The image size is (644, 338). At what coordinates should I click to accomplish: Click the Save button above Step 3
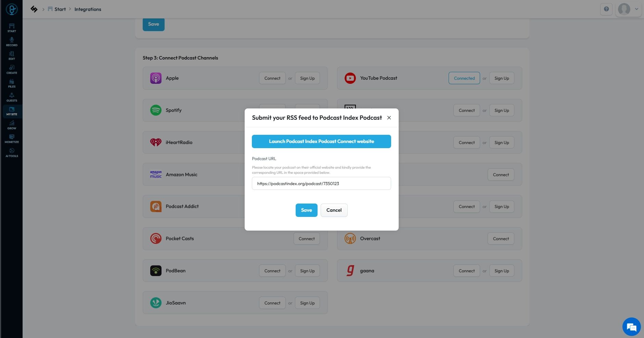[153, 24]
